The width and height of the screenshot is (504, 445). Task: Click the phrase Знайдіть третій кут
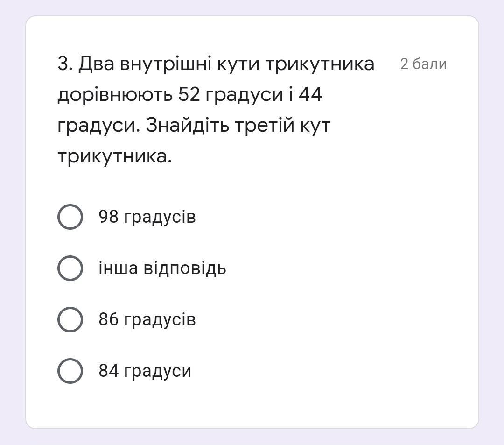click(x=238, y=126)
